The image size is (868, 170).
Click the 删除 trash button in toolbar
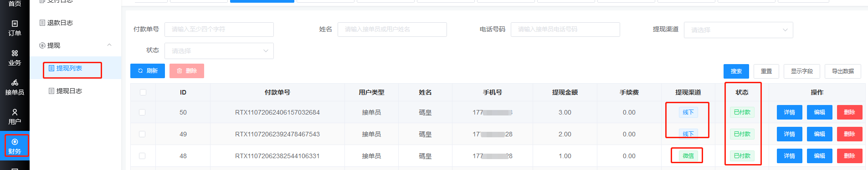187,71
